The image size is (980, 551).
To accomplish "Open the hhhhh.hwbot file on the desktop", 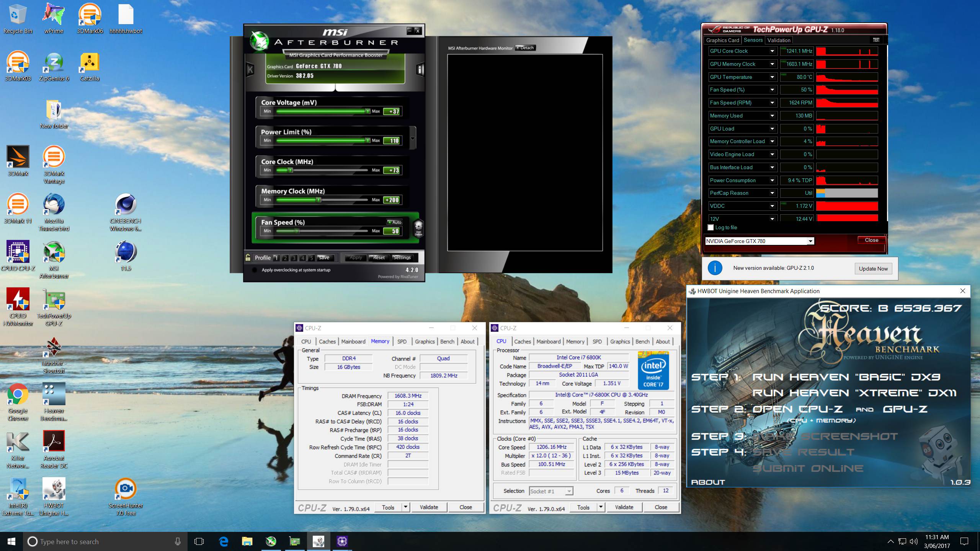I will pos(126,19).
